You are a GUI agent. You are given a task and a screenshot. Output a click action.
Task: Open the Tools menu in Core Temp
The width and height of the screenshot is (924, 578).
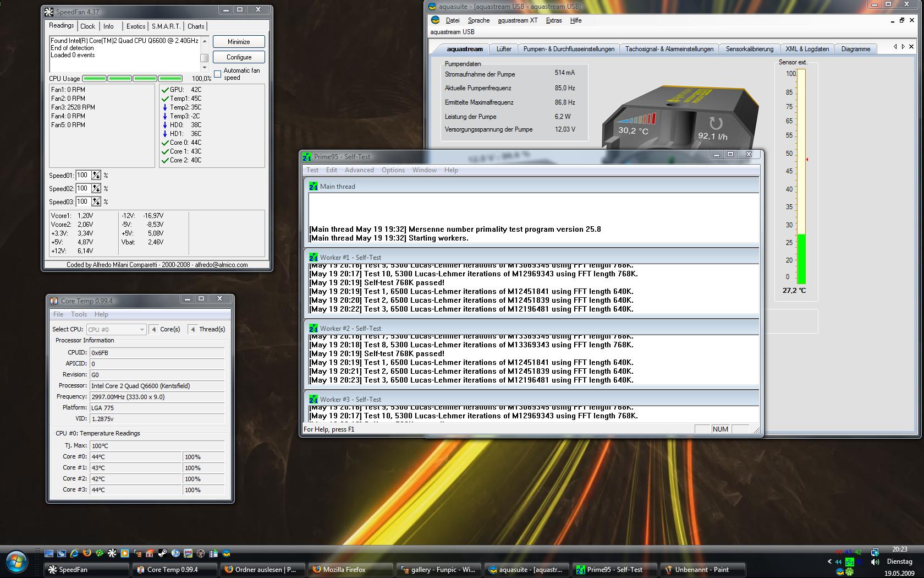click(x=79, y=314)
